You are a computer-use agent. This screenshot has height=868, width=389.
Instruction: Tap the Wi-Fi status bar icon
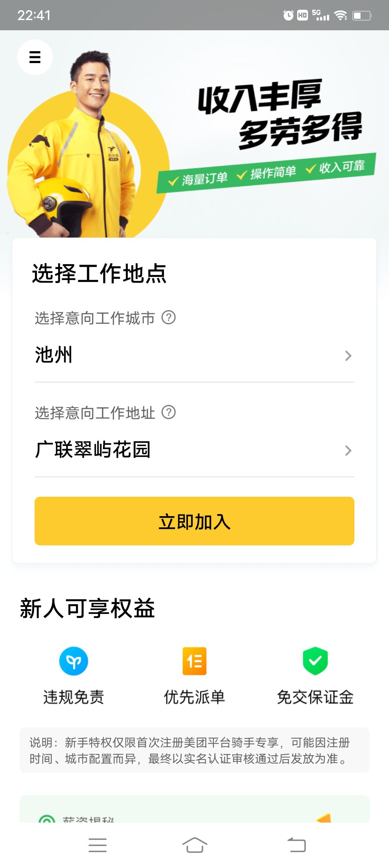pyautogui.click(x=340, y=15)
